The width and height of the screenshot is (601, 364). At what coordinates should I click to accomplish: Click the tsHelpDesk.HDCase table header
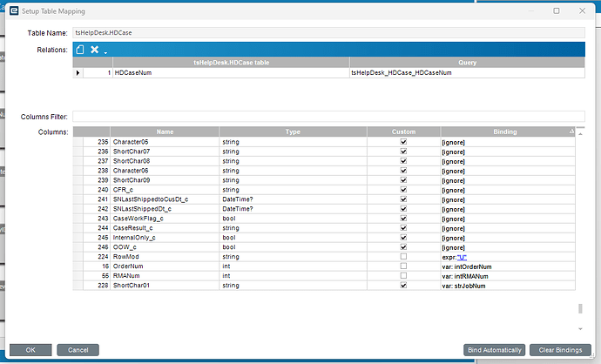[x=231, y=63]
